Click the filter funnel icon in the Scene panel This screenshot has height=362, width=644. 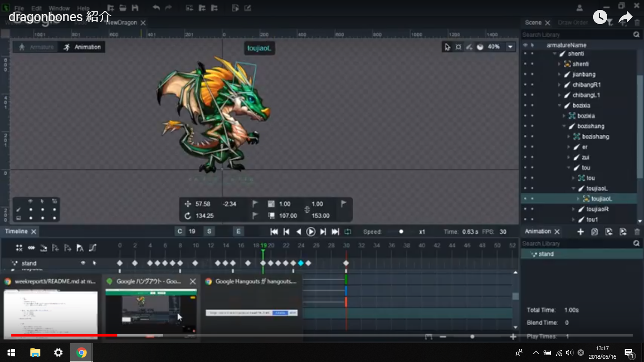pyautogui.click(x=610, y=22)
